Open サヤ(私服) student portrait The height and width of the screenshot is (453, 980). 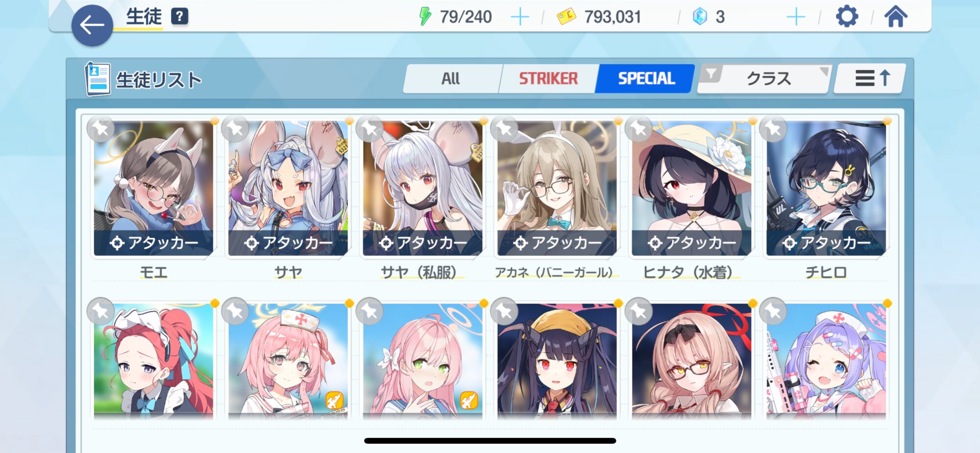pyautogui.click(x=422, y=188)
